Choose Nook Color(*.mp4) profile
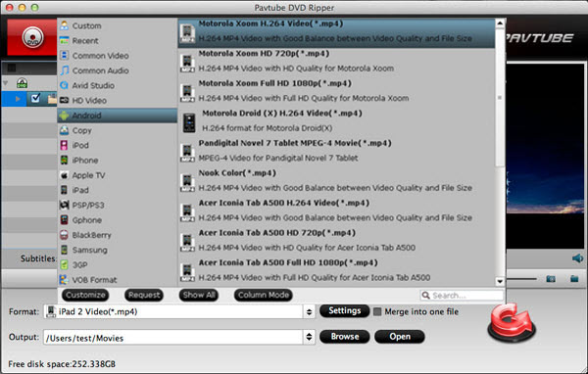This screenshot has height=374, width=588. tap(336, 182)
